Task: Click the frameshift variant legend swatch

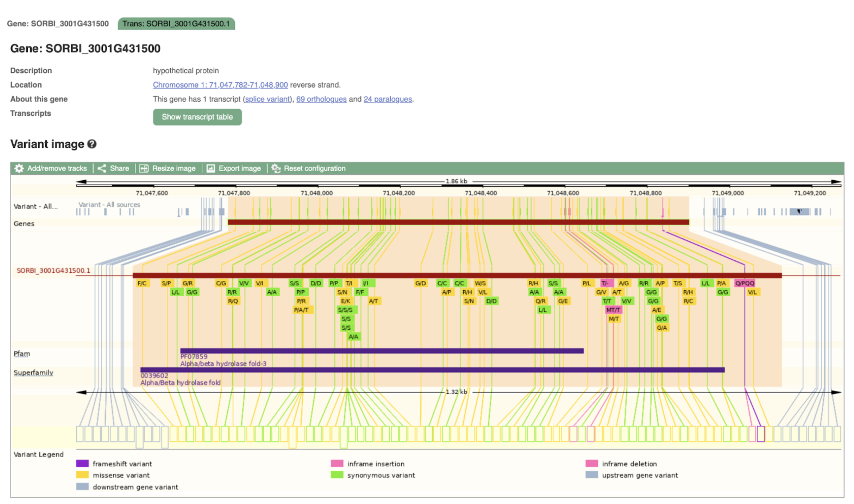Action: [x=83, y=464]
